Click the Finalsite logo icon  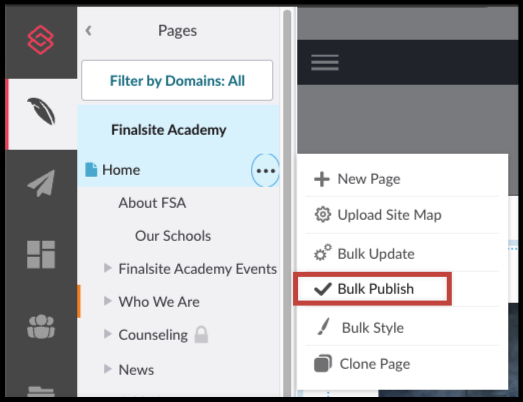point(40,40)
